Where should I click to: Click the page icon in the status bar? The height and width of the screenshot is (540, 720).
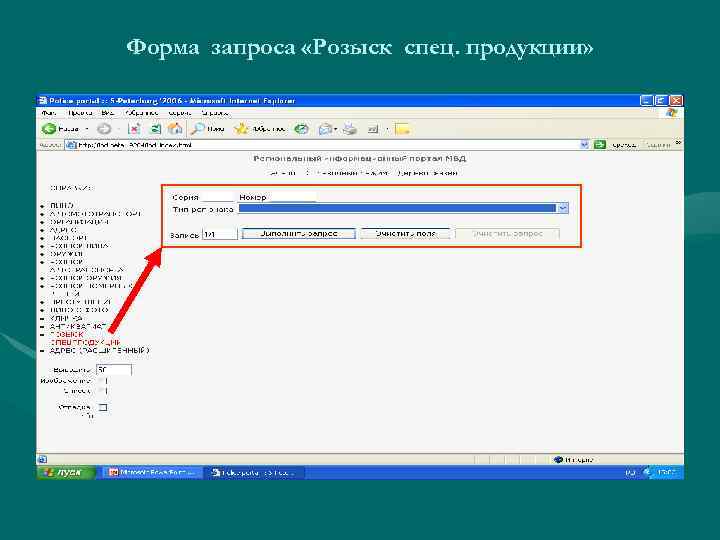pyautogui.click(x=42, y=459)
